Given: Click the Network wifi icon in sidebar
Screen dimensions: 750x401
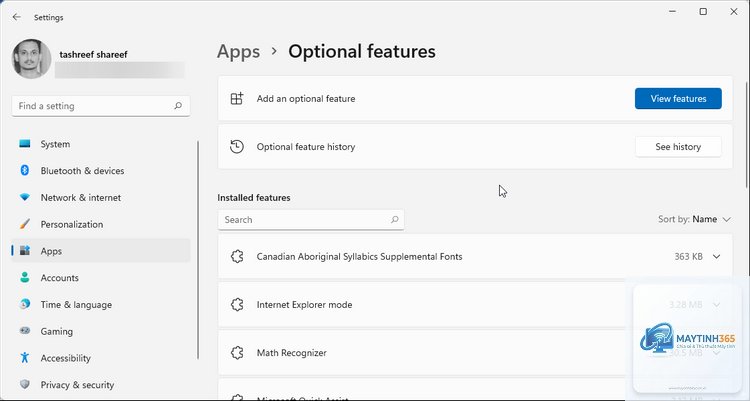Looking at the screenshot, I should pyautogui.click(x=25, y=197).
